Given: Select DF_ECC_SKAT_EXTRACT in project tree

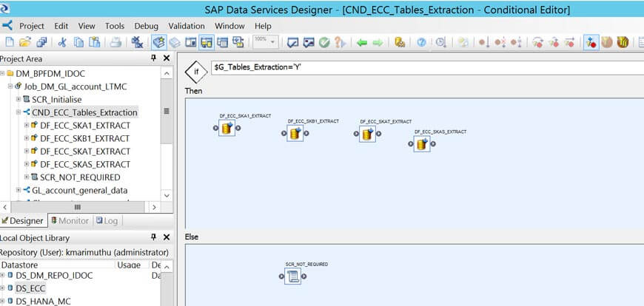Looking at the screenshot, I should (85, 152).
